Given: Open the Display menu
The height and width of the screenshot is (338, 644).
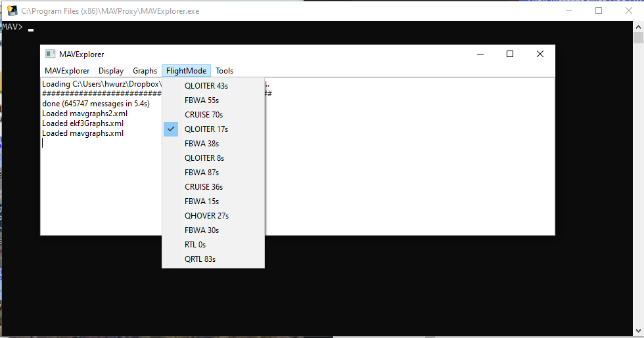Looking at the screenshot, I should 111,71.
